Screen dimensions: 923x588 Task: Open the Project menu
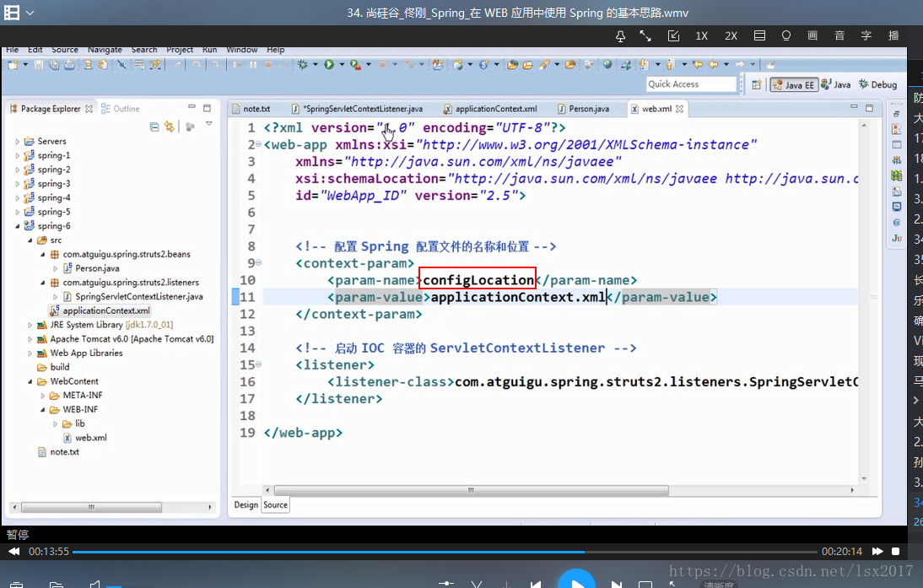[x=180, y=50]
